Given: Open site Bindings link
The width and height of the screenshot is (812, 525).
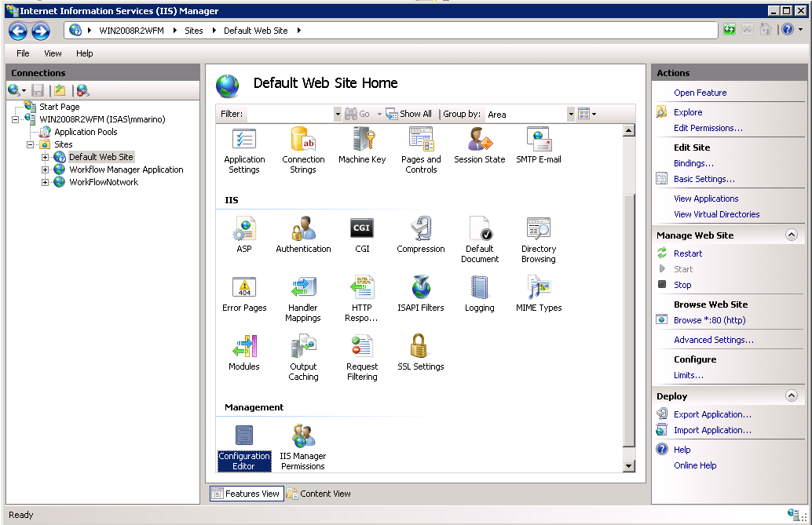Looking at the screenshot, I should (x=693, y=163).
